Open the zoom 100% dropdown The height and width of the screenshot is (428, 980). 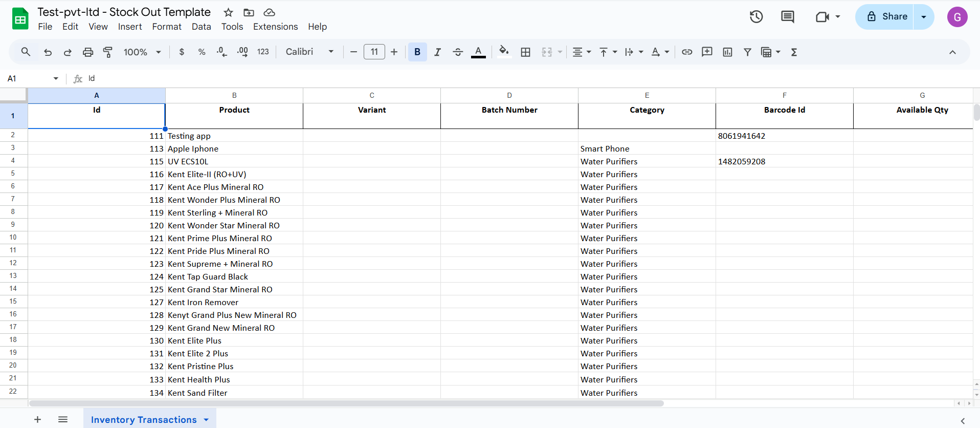tap(142, 52)
